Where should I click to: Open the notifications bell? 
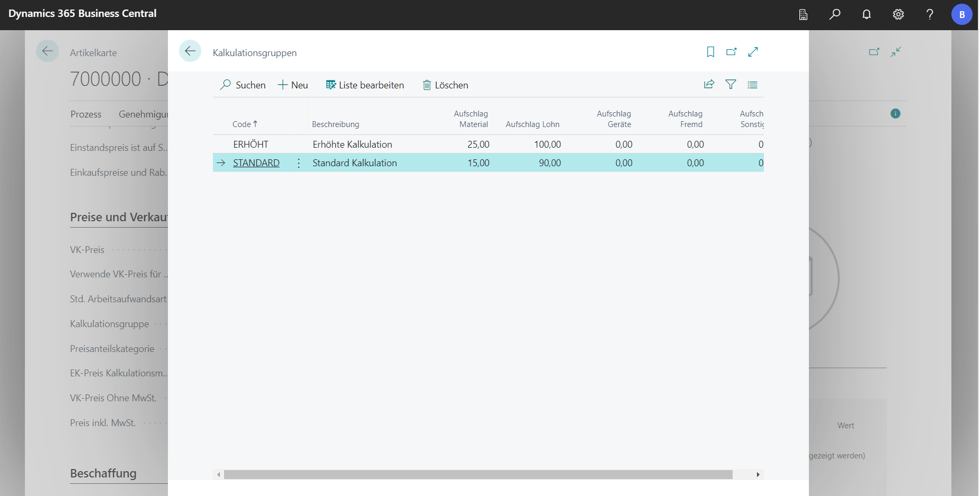(x=867, y=14)
